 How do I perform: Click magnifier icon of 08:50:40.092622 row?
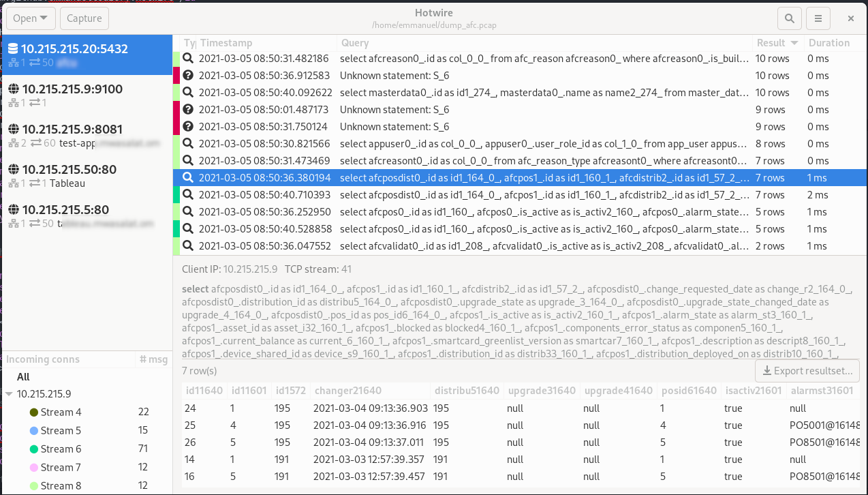[188, 93]
